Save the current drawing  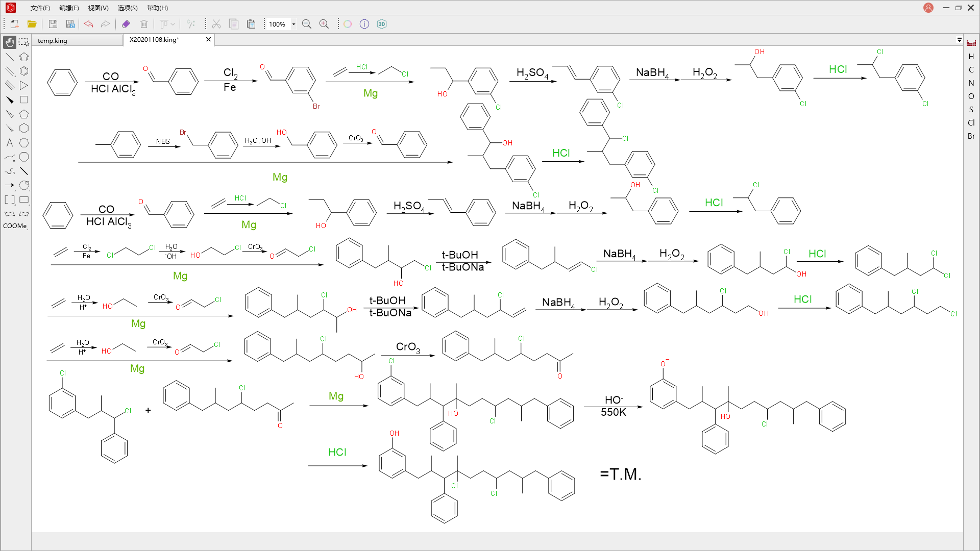tap(53, 24)
